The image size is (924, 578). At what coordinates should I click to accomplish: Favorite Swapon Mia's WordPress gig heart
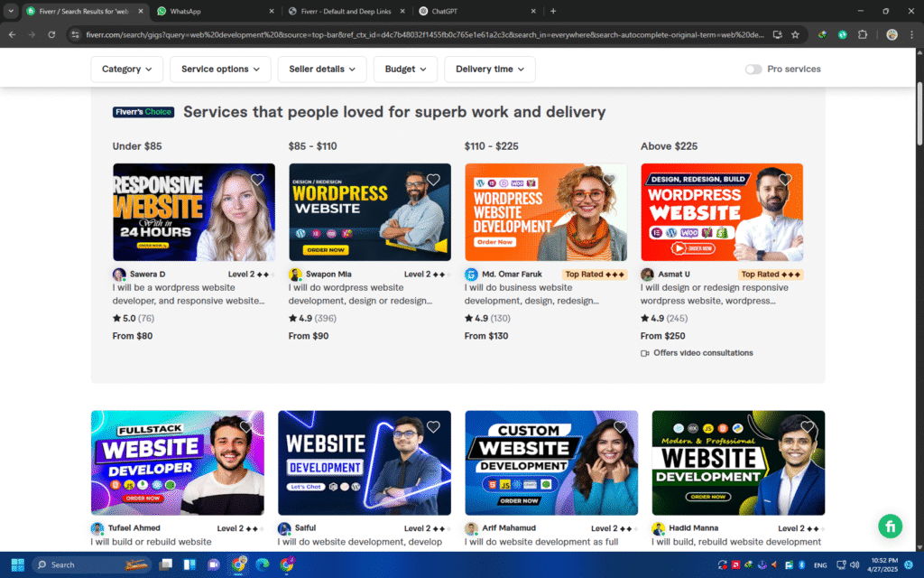point(433,180)
